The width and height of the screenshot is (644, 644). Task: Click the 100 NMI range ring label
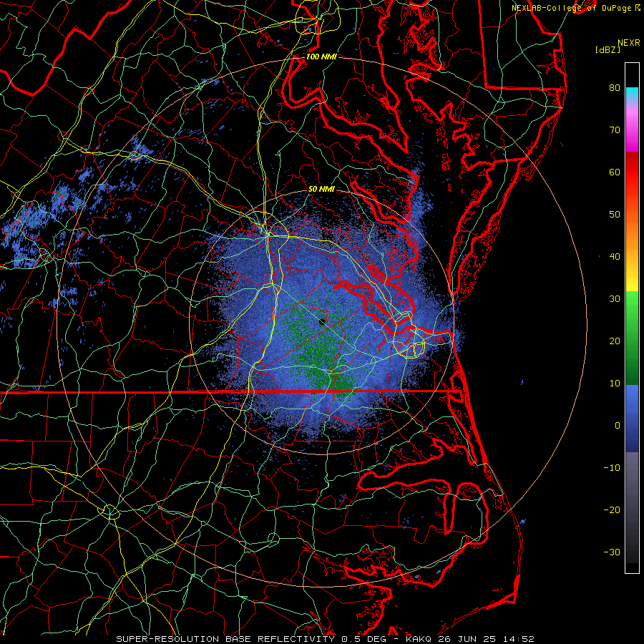coord(321,57)
